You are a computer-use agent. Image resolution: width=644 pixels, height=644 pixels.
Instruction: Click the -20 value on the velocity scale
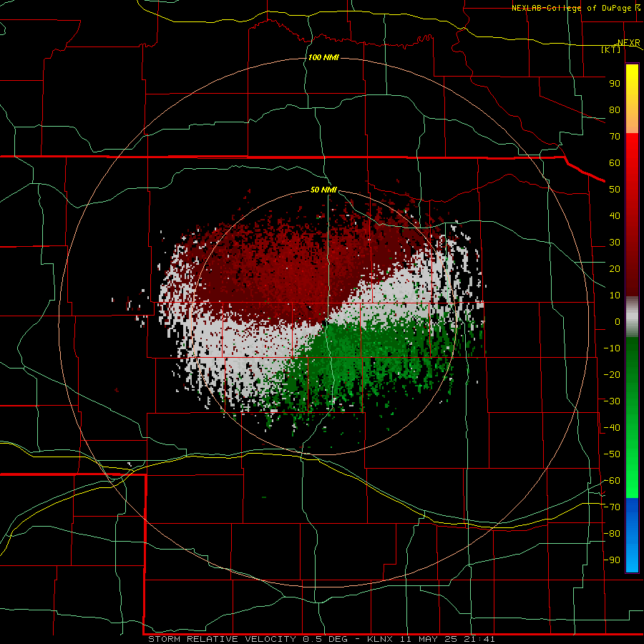(x=612, y=375)
